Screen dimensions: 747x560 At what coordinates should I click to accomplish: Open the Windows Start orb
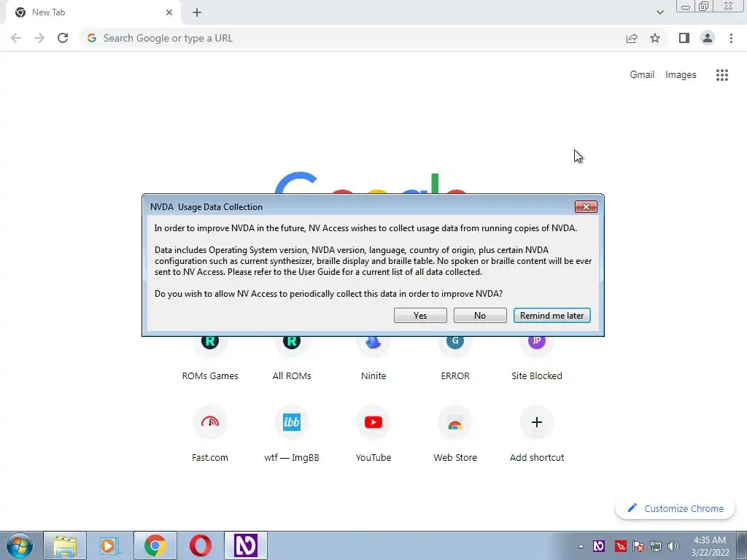[x=20, y=545]
